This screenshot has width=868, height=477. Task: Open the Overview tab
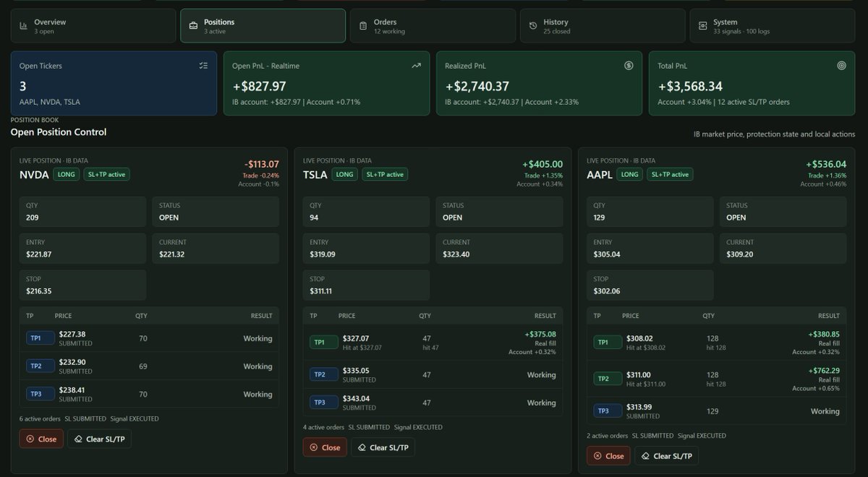tap(93, 26)
